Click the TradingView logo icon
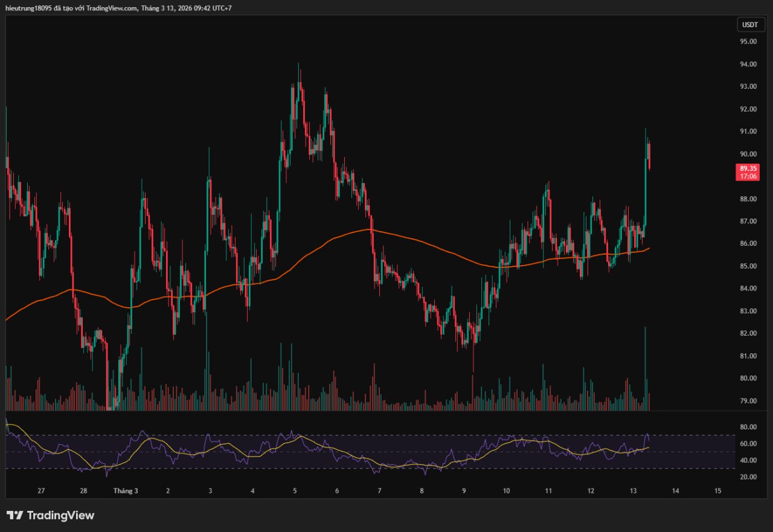 pyautogui.click(x=14, y=515)
